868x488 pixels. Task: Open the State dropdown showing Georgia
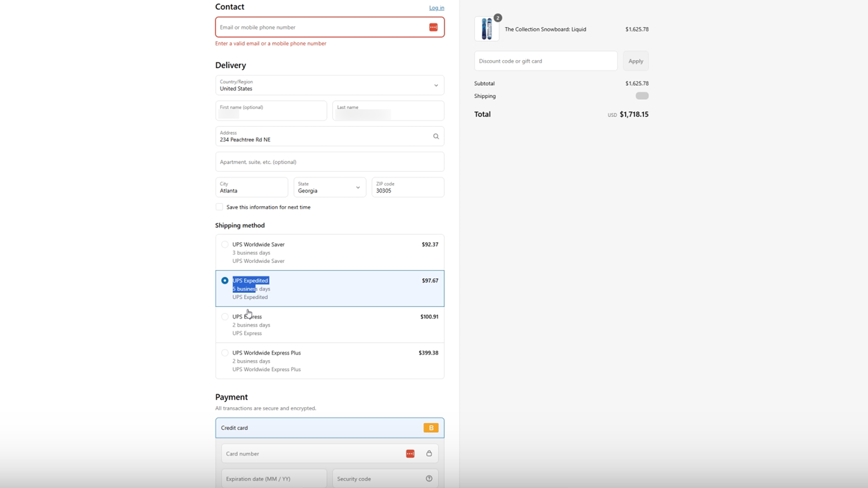359,187
